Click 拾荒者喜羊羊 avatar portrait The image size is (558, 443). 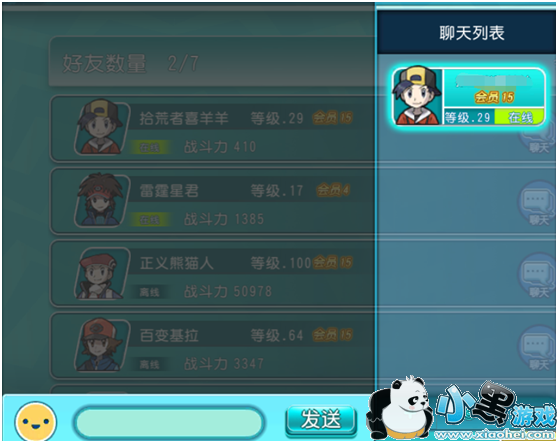(101, 127)
